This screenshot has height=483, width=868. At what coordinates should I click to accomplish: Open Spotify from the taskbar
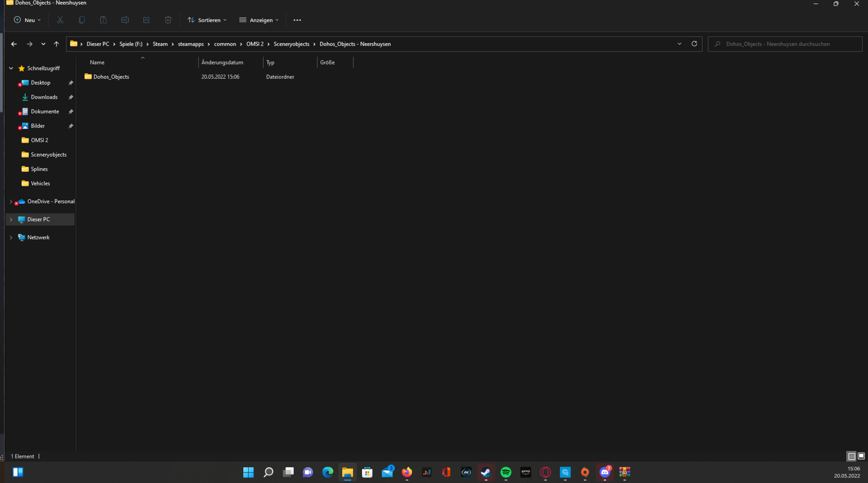tap(505, 472)
